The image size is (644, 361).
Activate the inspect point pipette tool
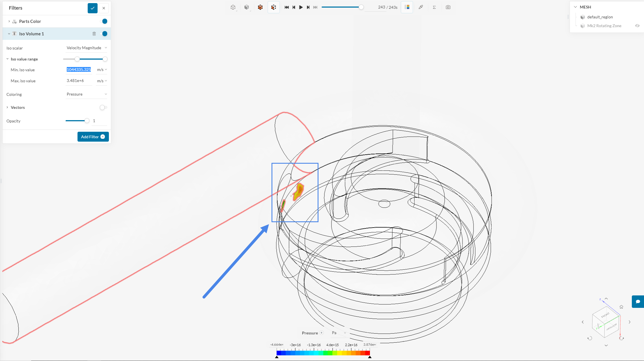coord(421,7)
